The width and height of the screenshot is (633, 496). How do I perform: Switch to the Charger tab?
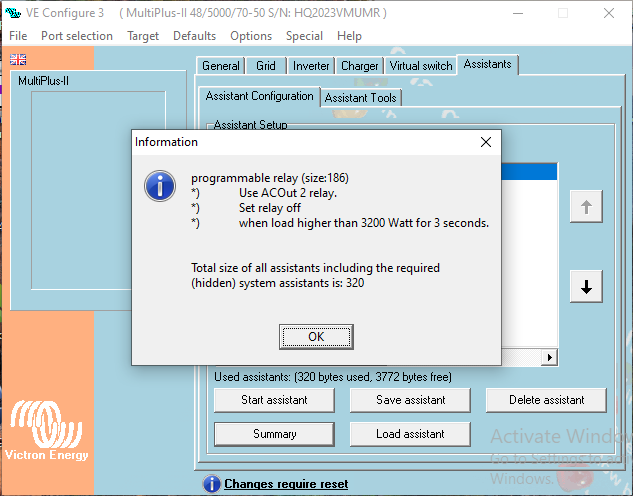[359, 66]
